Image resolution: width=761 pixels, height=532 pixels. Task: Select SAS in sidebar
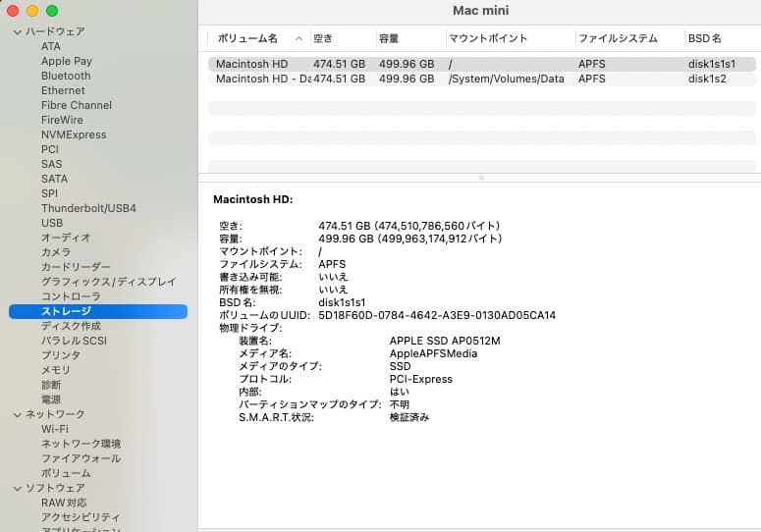52,164
